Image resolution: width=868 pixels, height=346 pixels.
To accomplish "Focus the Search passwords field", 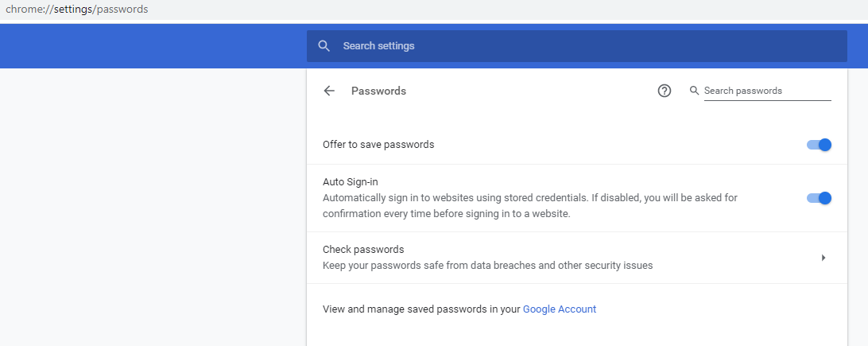I will (x=767, y=91).
